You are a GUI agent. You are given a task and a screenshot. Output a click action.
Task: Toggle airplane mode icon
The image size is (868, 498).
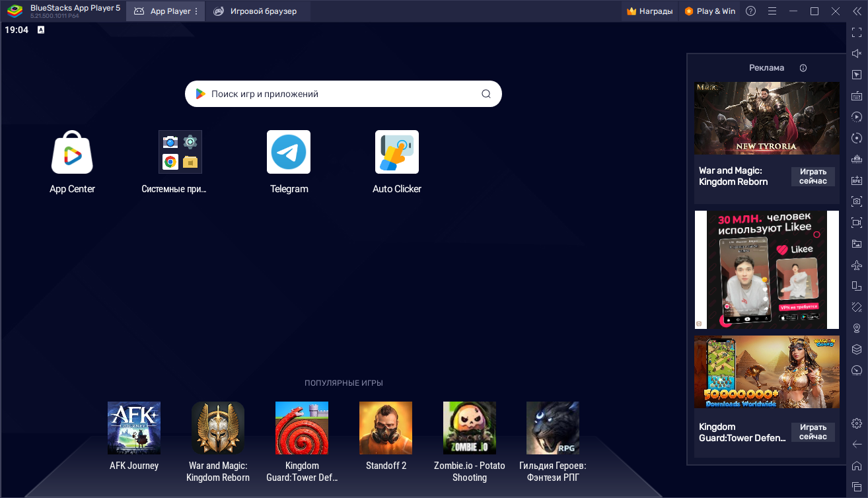[857, 265]
